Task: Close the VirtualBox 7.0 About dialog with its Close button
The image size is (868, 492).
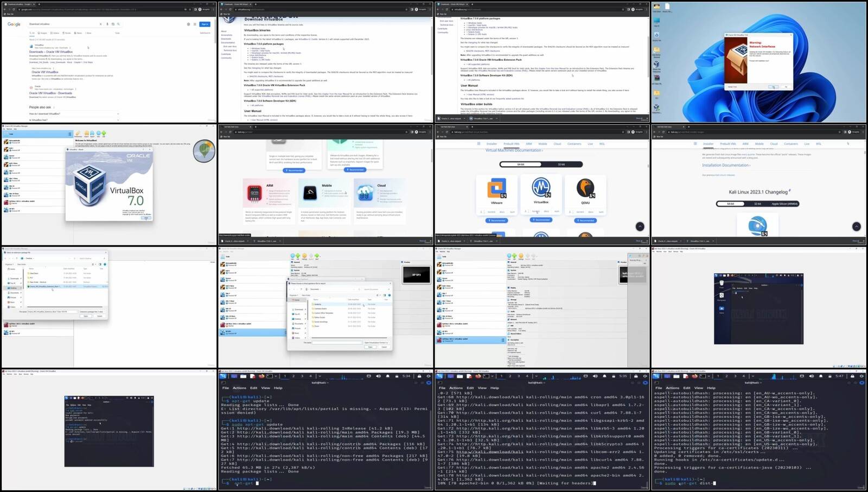Action: 145,218
